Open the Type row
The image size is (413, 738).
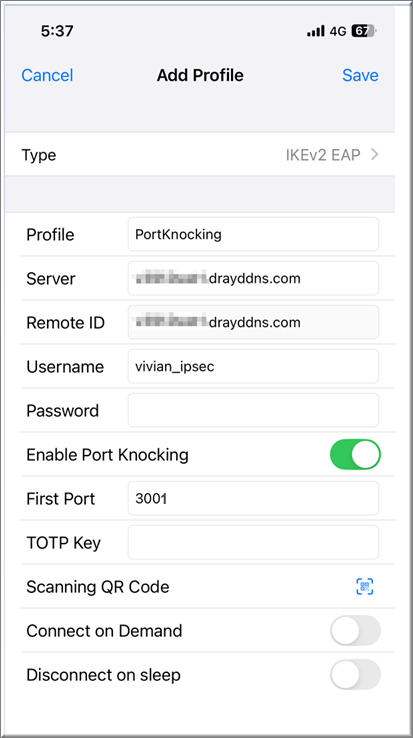(x=200, y=154)
